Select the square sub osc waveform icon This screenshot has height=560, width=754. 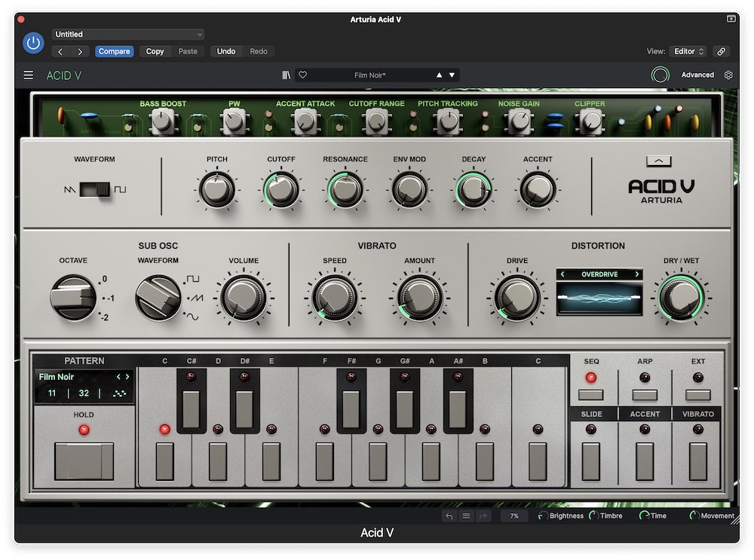point(193,279)
